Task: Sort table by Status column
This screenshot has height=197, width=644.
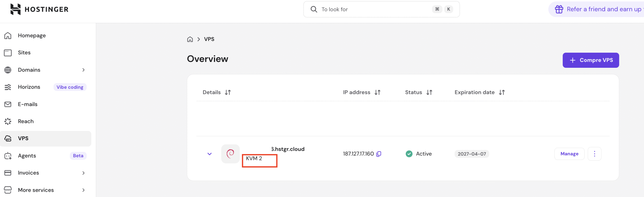Action: tap(429, 92)
